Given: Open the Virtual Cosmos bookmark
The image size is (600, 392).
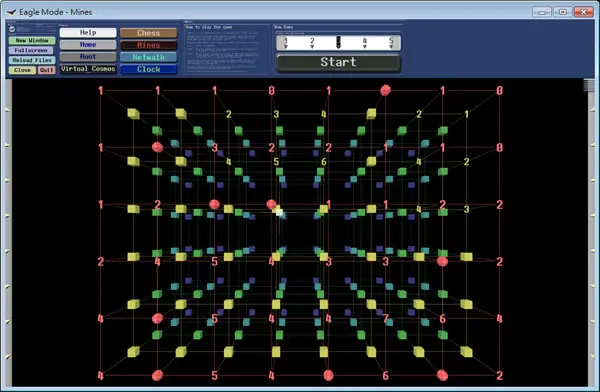Looking at the screenshot, I should click(x=88, y=69).
